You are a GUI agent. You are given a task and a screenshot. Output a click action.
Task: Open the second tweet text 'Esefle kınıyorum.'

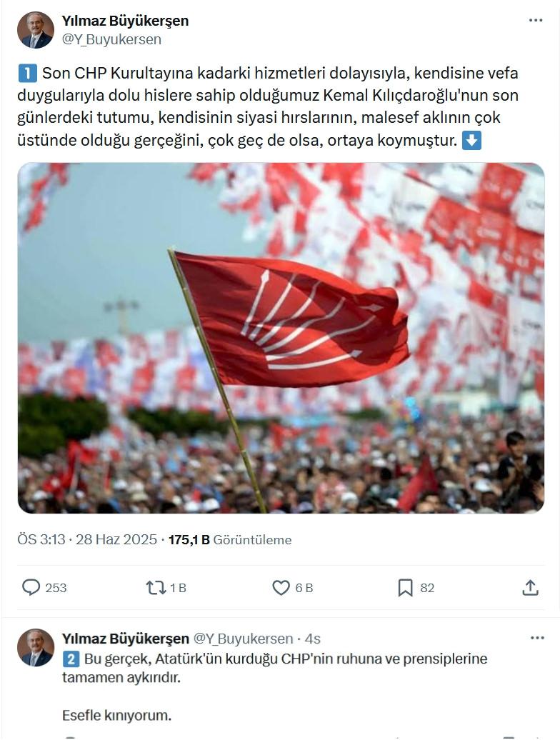click(116, 716)
